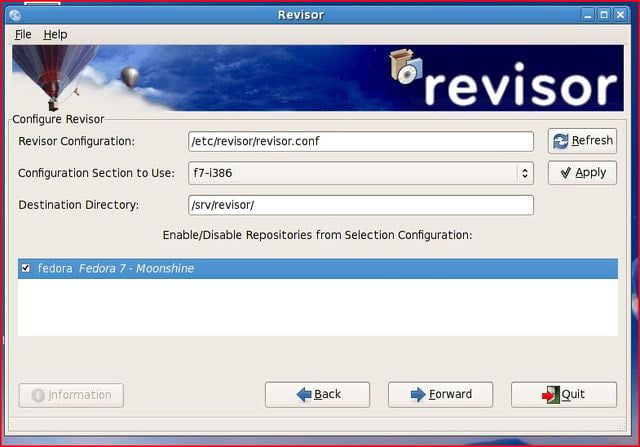Open the File menu
The width and height of the screenshot is (640, 447).
pyautogui.click(x=23, y=35)
